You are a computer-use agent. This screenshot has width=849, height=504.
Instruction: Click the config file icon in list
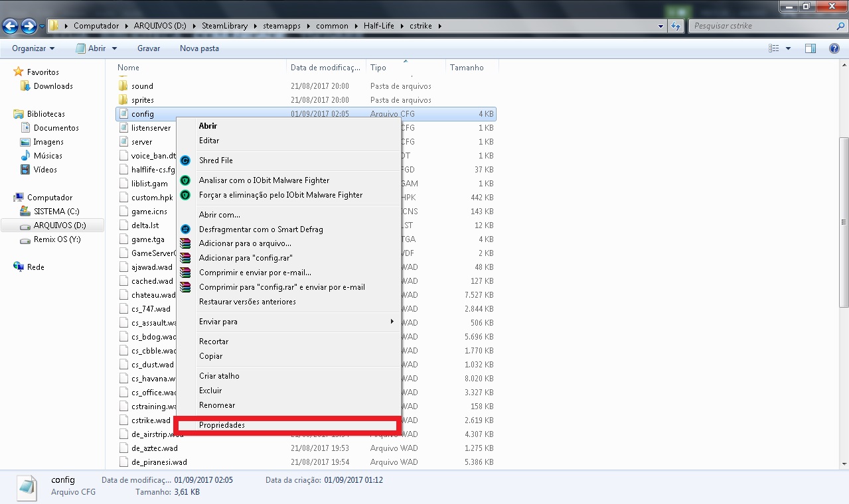123,114
